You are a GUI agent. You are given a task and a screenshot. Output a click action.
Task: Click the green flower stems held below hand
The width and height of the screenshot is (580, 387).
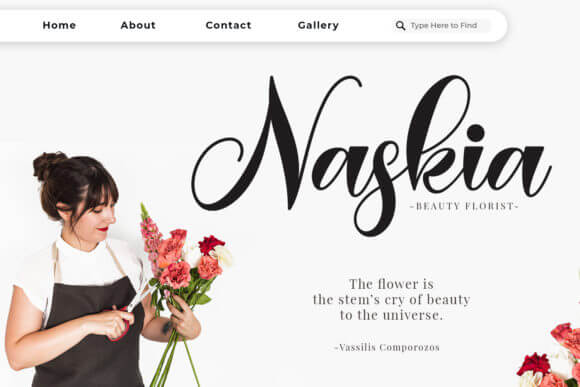click(174, 359)
